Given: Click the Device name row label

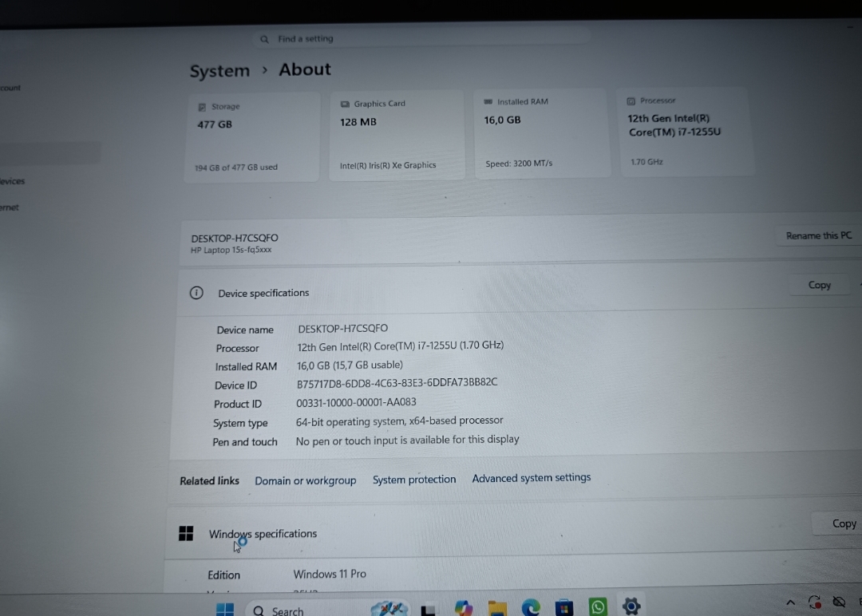Looking at the screenshot, I should click(x=245, y=330).
